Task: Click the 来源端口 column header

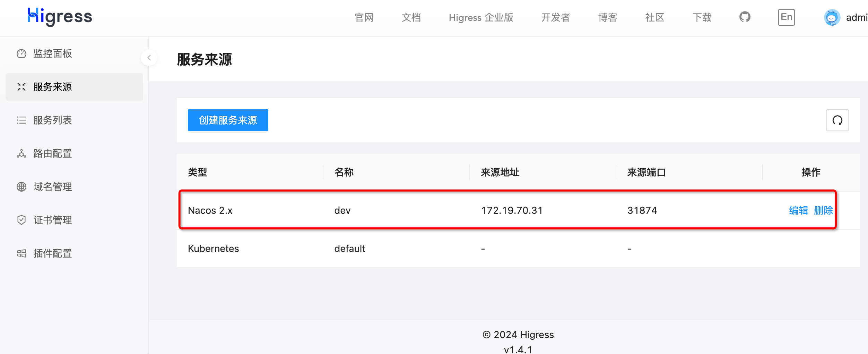Action: 646,172
